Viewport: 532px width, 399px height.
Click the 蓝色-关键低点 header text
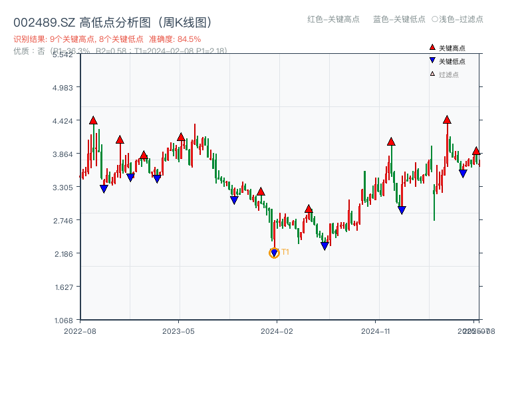pos(399,19)
